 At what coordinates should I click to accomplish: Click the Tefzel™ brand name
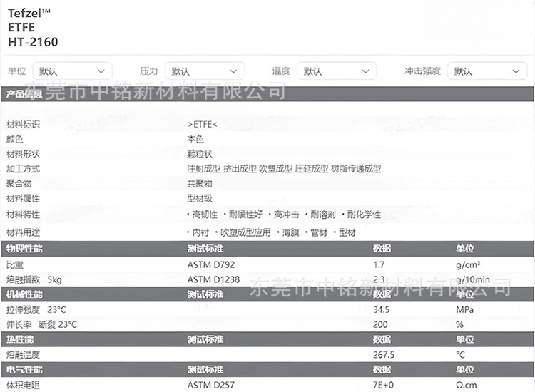[29, 14]
